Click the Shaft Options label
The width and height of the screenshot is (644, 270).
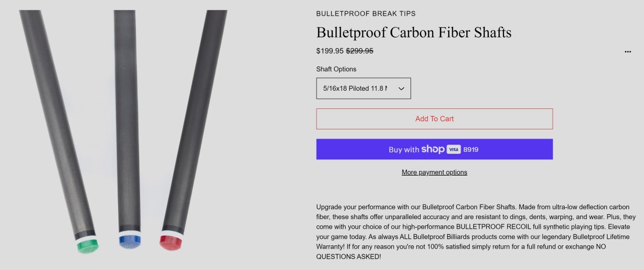click(336, 69)
